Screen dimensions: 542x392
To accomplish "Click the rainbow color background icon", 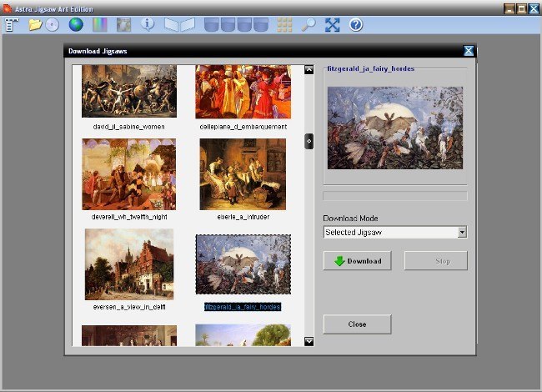I will click(x=100, y=25).
